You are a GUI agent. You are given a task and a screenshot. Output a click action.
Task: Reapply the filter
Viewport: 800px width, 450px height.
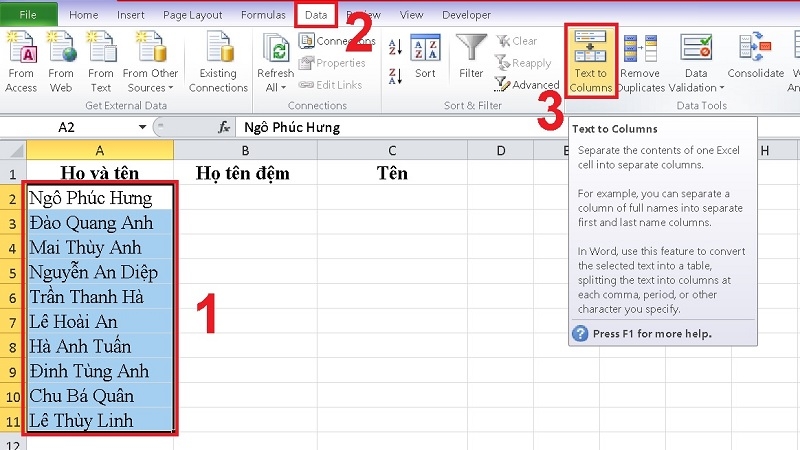pyautogui.click(x=523, y=63)
